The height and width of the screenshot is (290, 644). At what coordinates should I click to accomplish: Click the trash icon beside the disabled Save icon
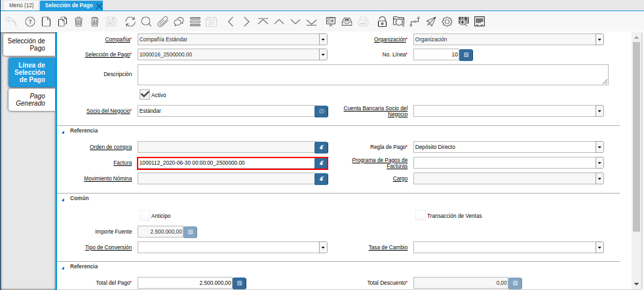[94, 22]
